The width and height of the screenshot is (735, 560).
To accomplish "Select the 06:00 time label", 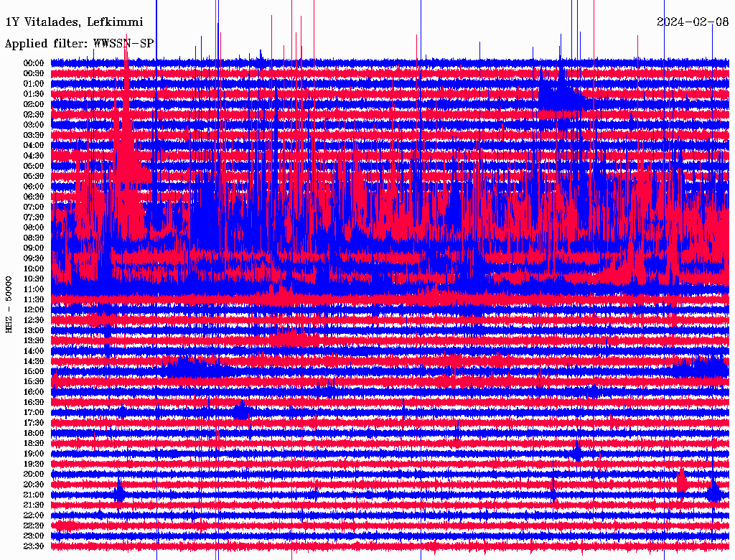I will coord(34,187).
